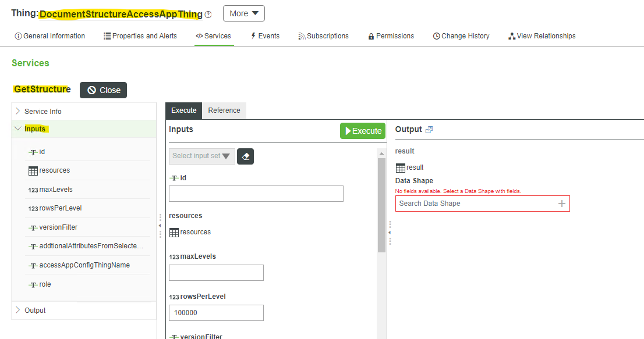Open the More dropdown
This screenshot has width=644, height=339.
click(x=244, y=13)
